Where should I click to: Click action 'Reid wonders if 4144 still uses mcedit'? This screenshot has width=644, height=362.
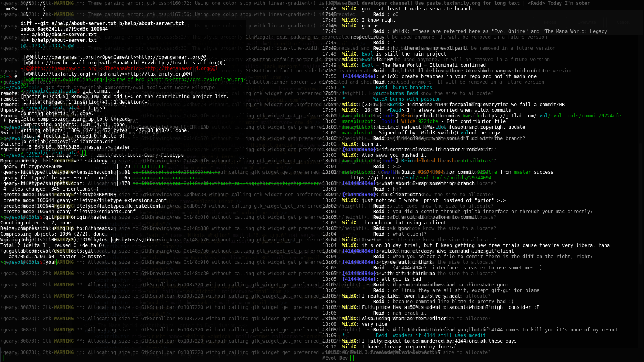tap(431, 335)
